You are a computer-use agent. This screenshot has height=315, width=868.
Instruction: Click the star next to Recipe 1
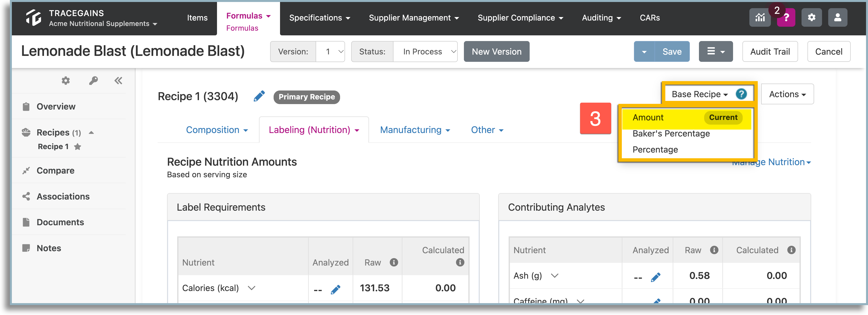pos(78,147)
